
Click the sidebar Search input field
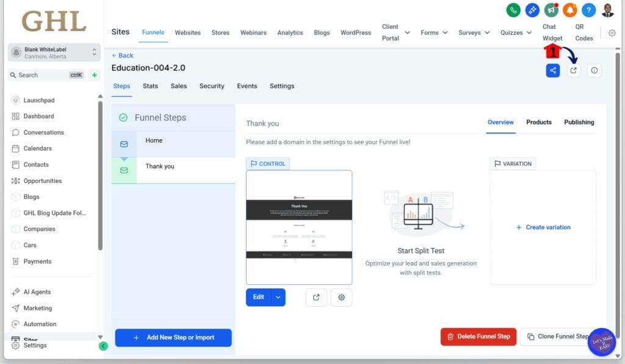[43, 75]
